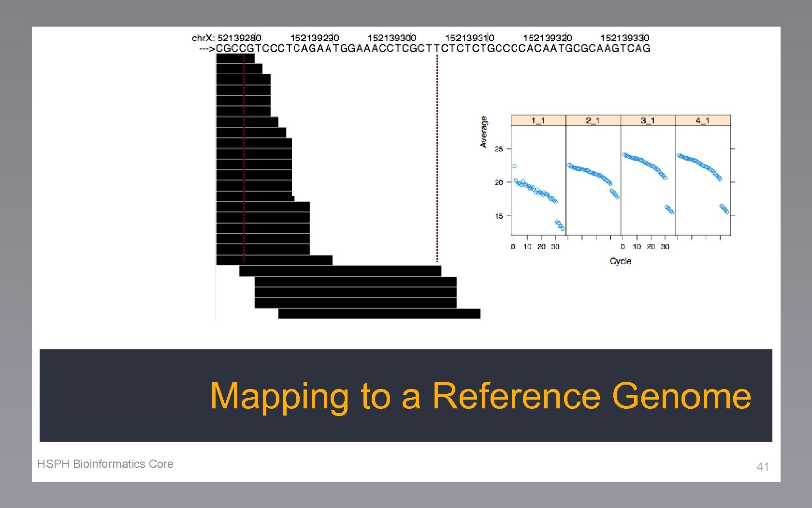Viewport: 812px width, 508px height.
Task: Click the strand direction arrow before the sequence
Action: [x=207, y=48]
